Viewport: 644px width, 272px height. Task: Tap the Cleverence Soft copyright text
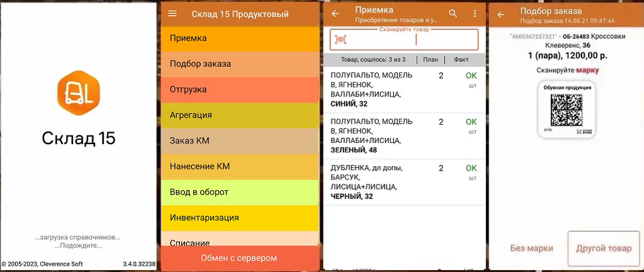(42, 264)
